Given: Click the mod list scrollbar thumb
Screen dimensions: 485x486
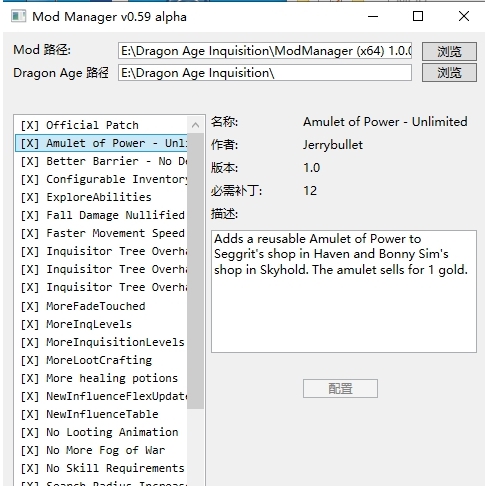Looking at the screenshot, I should (x=196, y=271).
